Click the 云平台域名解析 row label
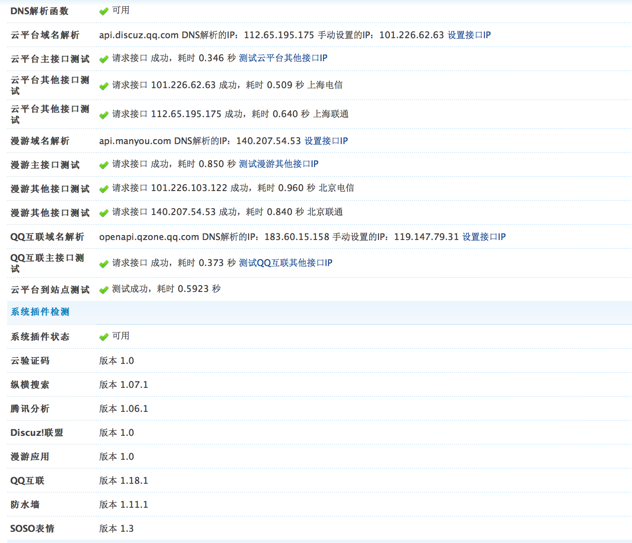 tap(45, 35)
